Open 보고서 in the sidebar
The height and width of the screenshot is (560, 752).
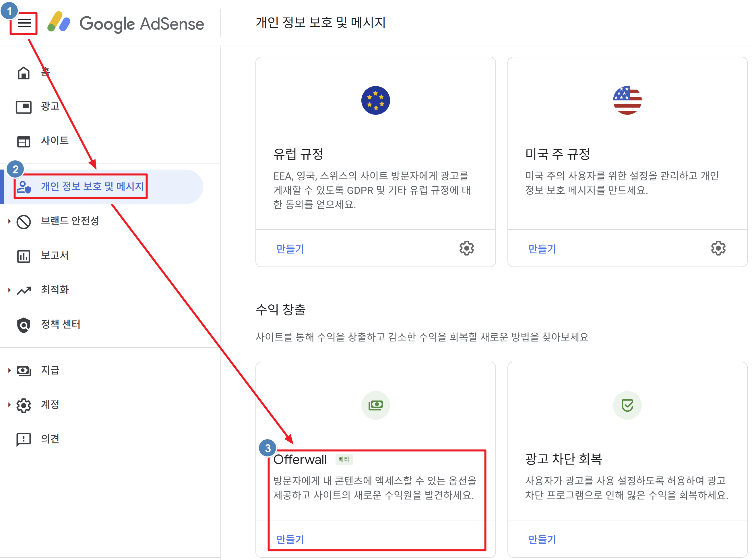[x=55, y=255]
